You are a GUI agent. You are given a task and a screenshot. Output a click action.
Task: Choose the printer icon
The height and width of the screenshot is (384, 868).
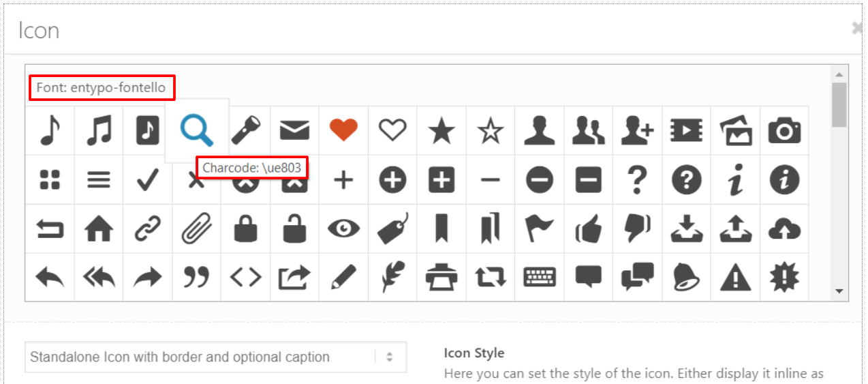(x=441, y=278)
